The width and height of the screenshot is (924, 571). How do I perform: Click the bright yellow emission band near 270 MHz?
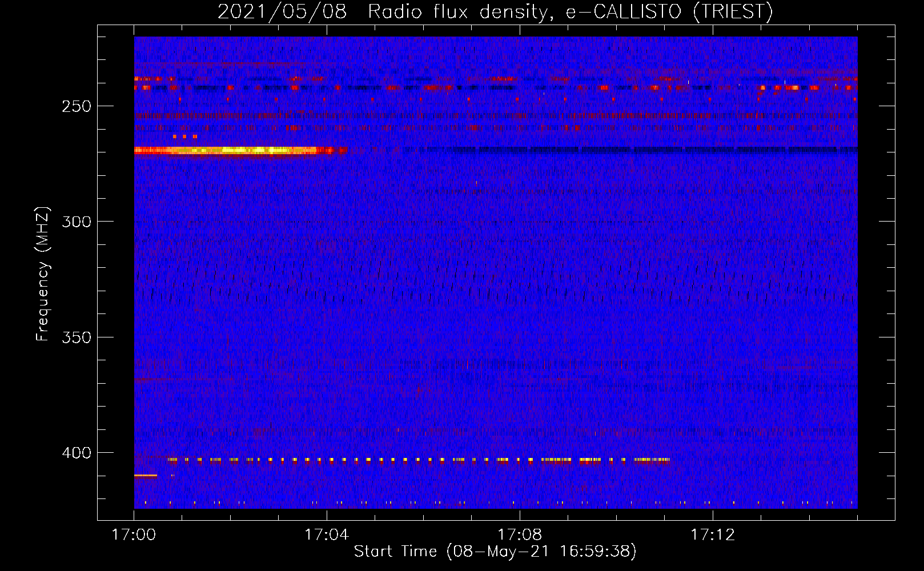pyautogui.click(x=240, y=151)
